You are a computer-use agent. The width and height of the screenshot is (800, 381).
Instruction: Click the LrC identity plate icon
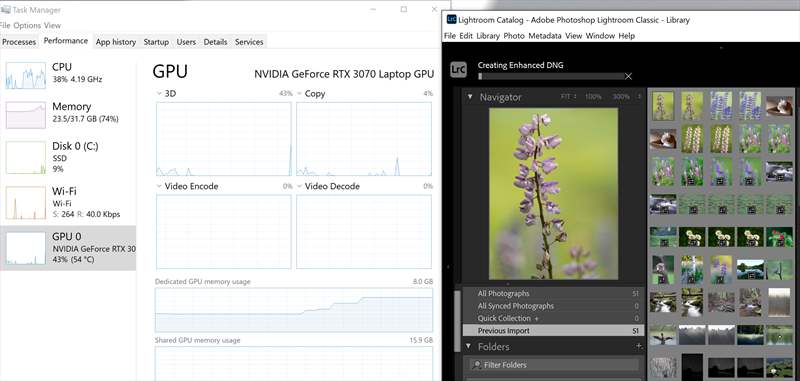click(x=458, y=70)
